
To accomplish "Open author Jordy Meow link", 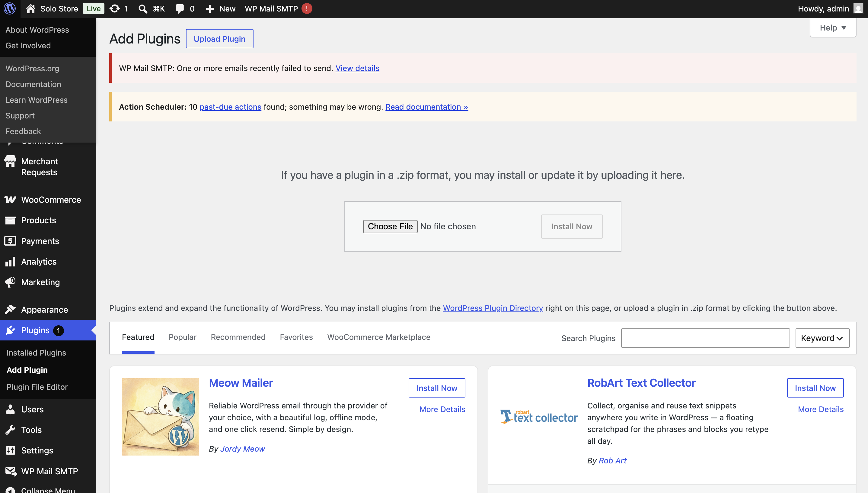I will tap(243, 449).
